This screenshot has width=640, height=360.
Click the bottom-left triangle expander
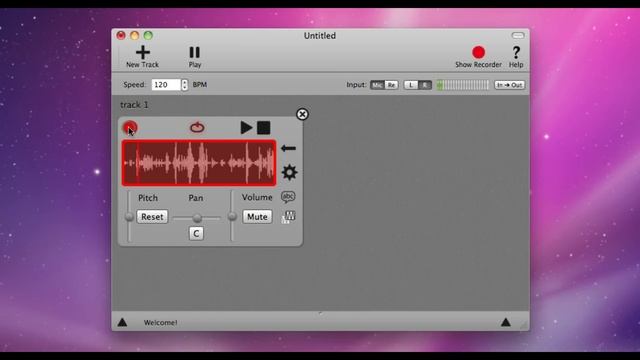tap(122, 322)
